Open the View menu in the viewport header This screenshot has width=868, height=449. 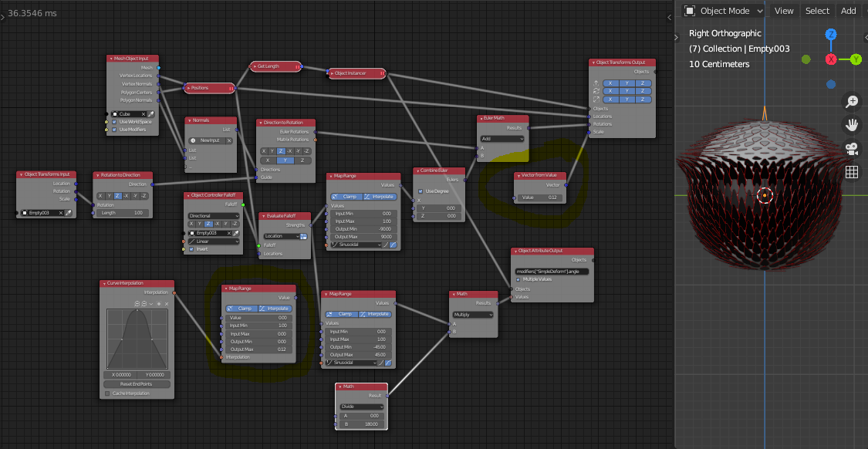784,11
